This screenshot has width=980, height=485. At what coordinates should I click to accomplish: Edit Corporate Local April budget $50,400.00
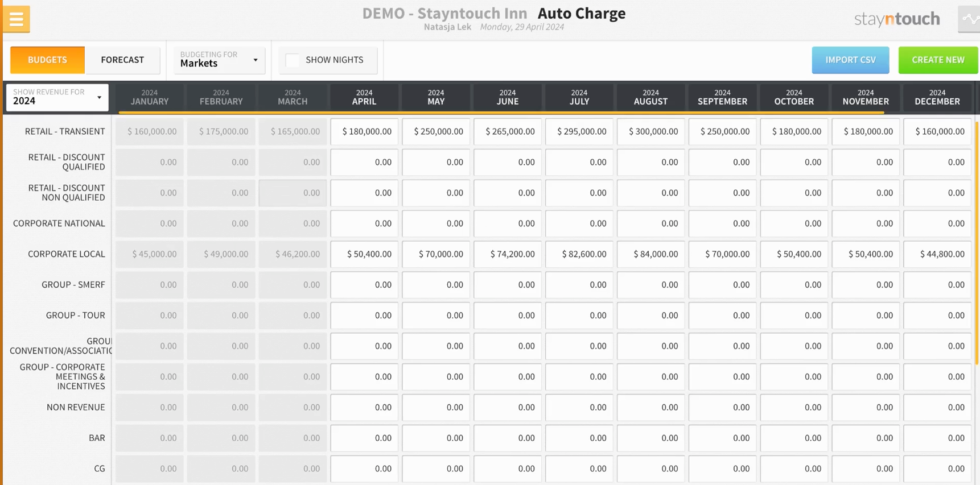coord(364,254)
